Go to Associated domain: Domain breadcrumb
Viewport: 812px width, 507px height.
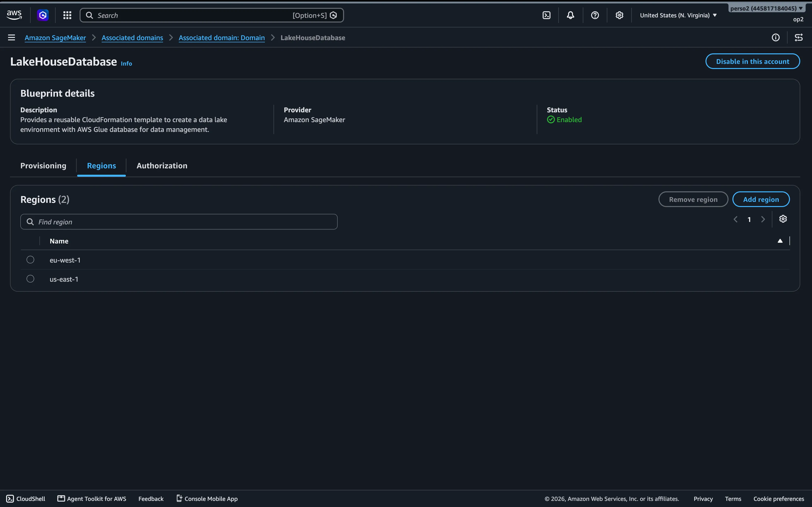point(221,37)
